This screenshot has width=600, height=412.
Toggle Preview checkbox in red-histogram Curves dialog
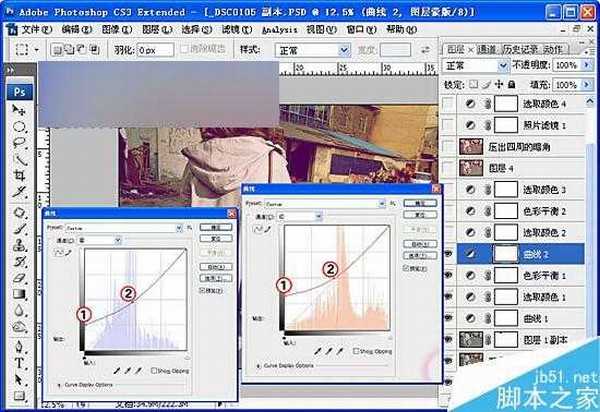(x=406, y=269)
